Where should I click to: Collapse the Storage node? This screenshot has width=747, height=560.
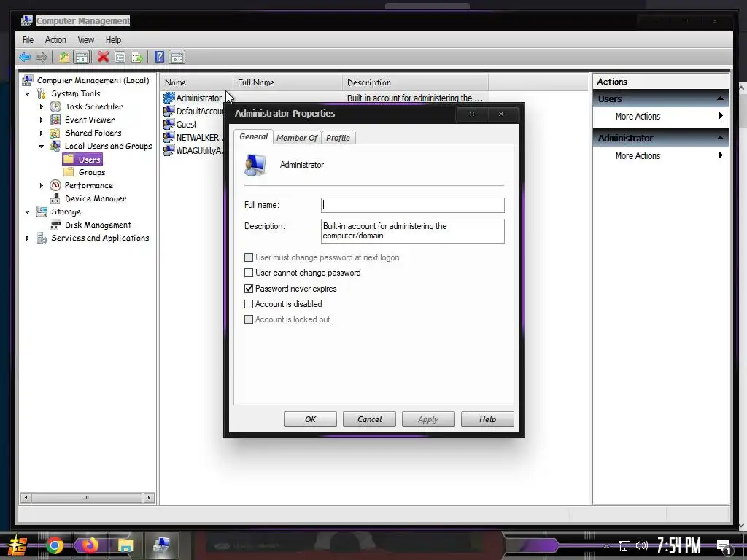28,212
